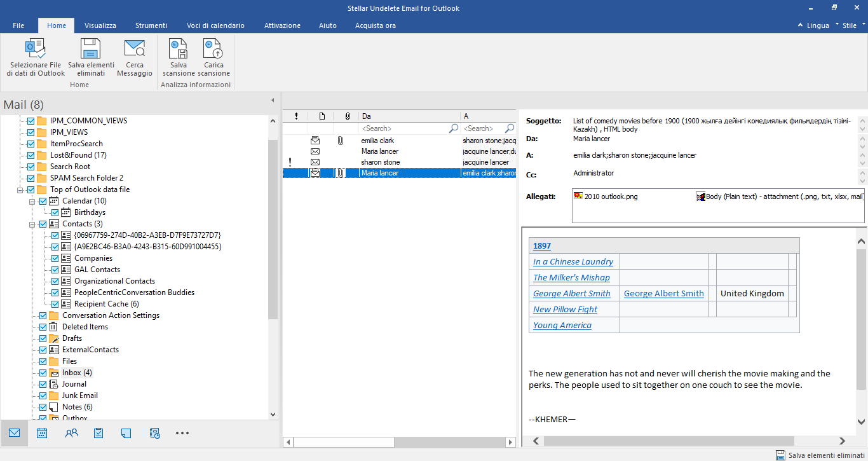Open Contacts view in bottom navigation

click(x=71, y=433)
